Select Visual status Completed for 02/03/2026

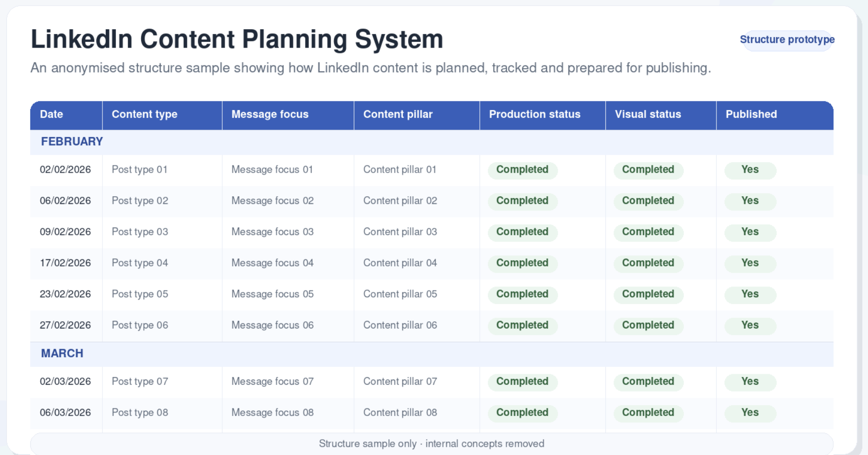pyautogui.click(x=648, y=382)
